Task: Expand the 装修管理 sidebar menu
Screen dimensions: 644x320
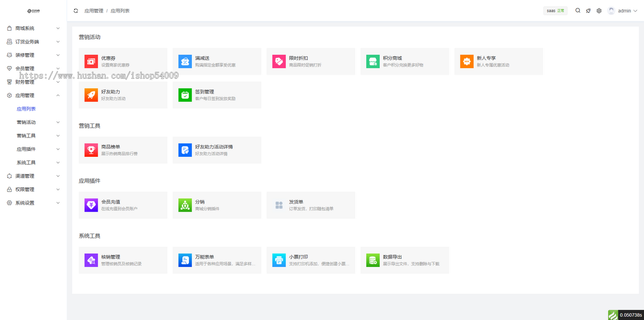Action: [33, 55]
